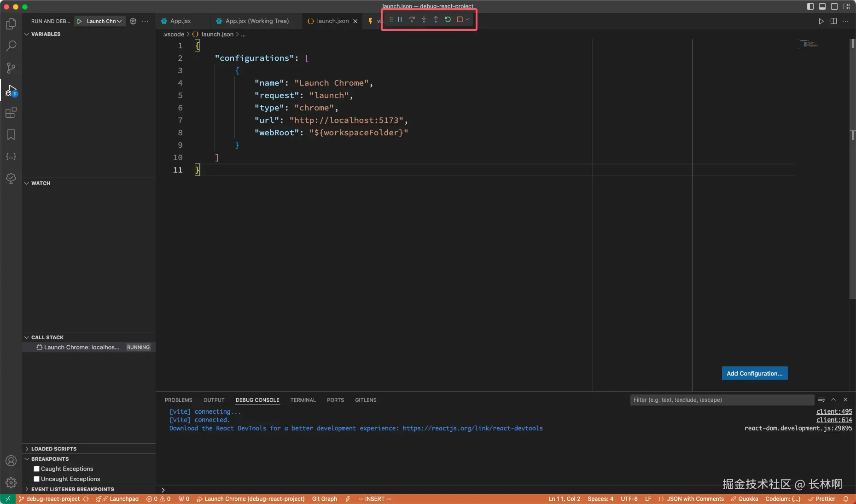The image size is (856, 504).
Task: Toggle the primary side bar layout icon
Action: point(810,6)
